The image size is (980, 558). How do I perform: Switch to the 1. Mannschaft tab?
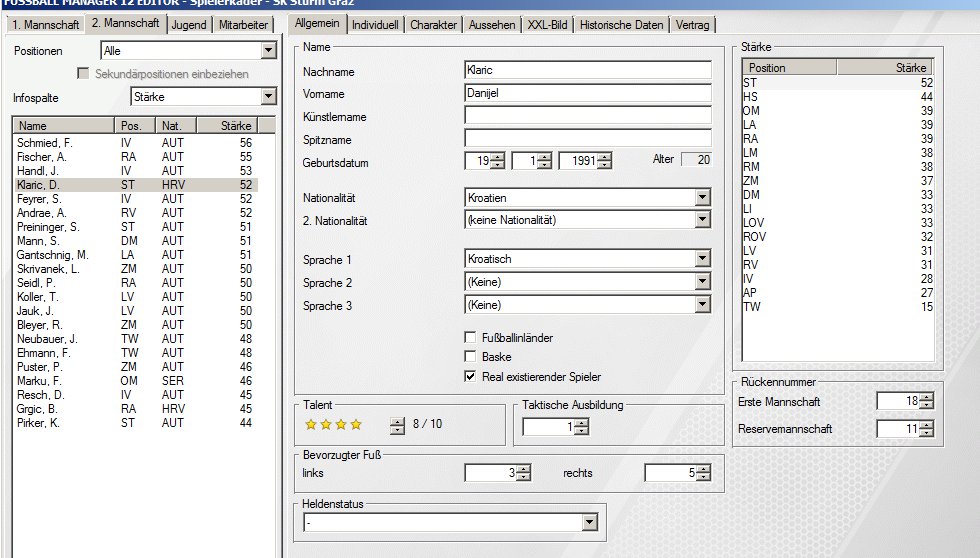click(x=46, y=25)
